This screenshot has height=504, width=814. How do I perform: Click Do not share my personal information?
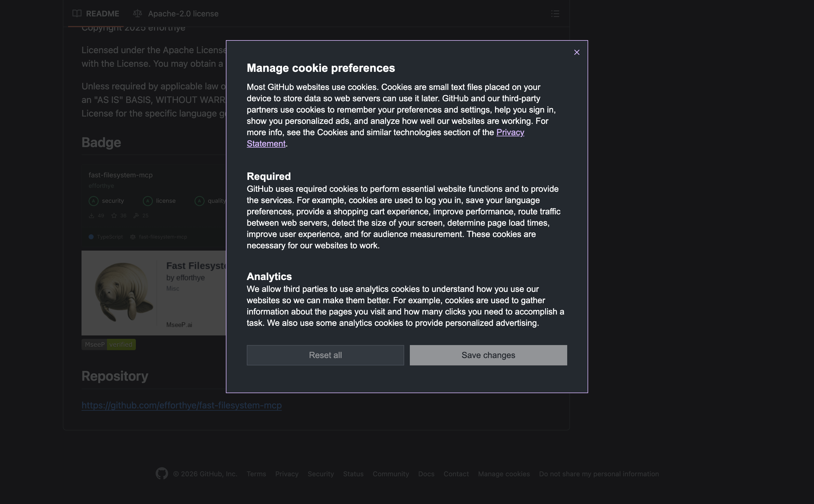pyautogui.click(x=599, y=474)
